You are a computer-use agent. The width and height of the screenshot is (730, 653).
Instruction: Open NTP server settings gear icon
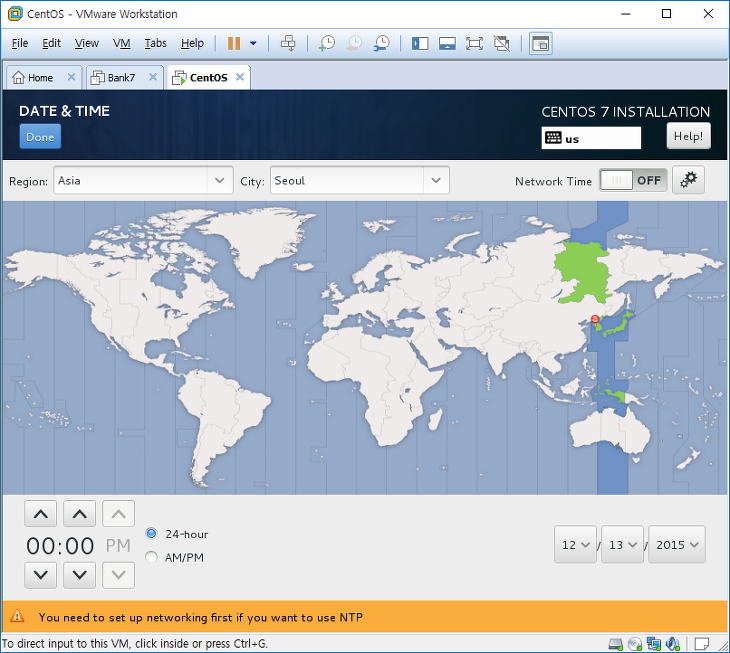[688, 180]
